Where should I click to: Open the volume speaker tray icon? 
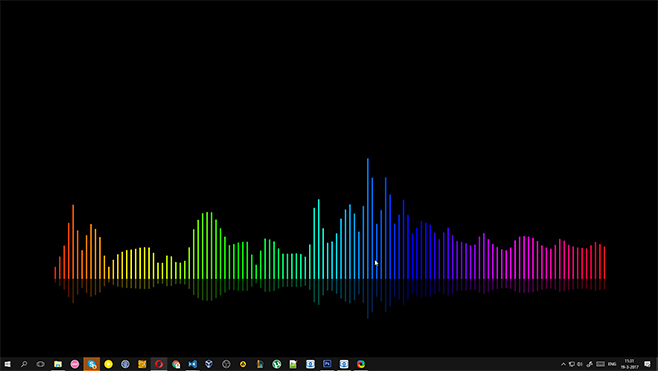click(x=580, y=364)
